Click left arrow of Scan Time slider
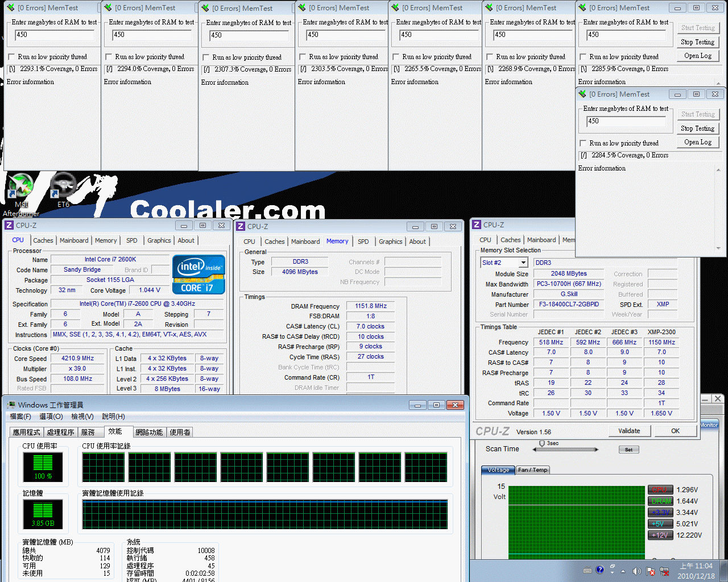 pyautogui.click(x=535, y=450)
